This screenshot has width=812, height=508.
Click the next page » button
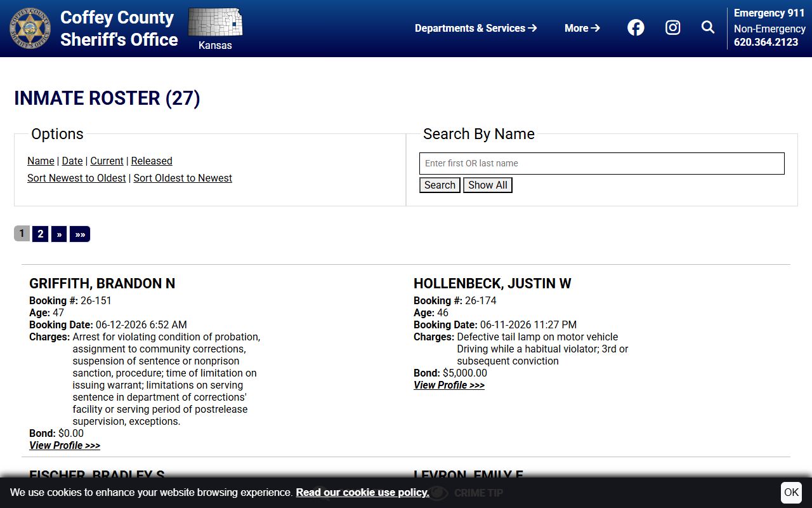click(x=59, y=234)
